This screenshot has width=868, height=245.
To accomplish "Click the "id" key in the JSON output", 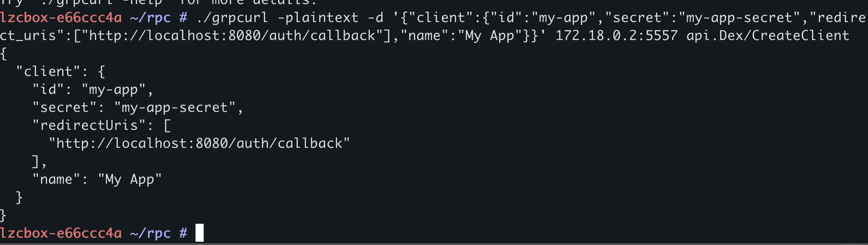I will pyautogui.click(x=48, y=89).
